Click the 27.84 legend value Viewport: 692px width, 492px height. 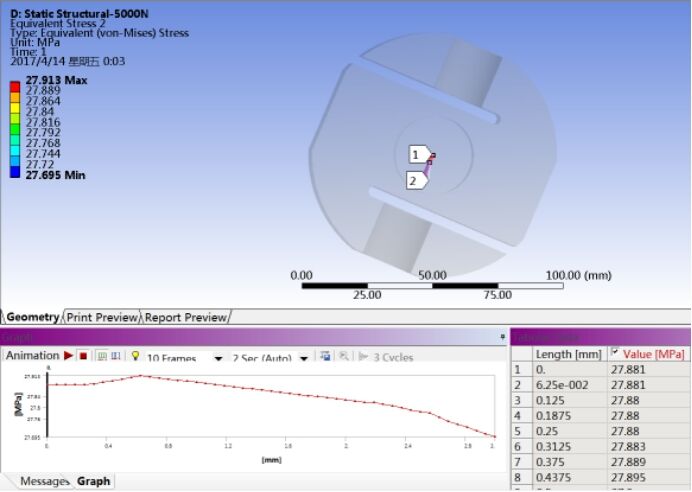[40, 112]
